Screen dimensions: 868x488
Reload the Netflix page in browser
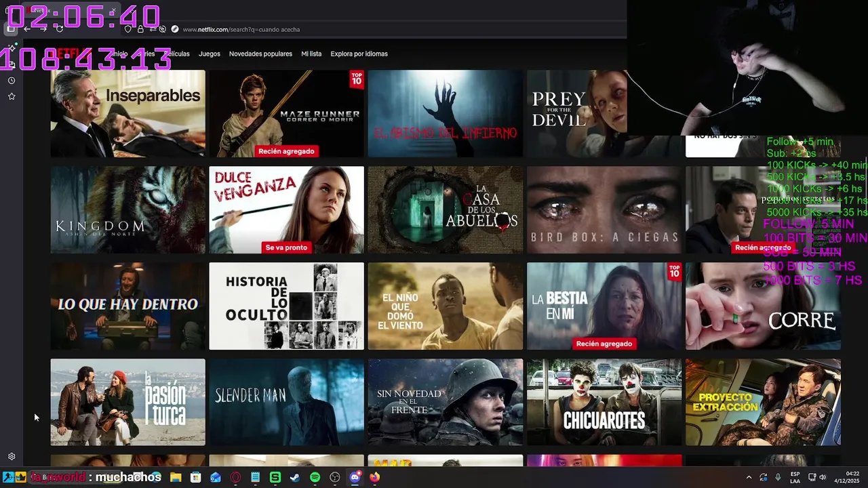point(59,29)
